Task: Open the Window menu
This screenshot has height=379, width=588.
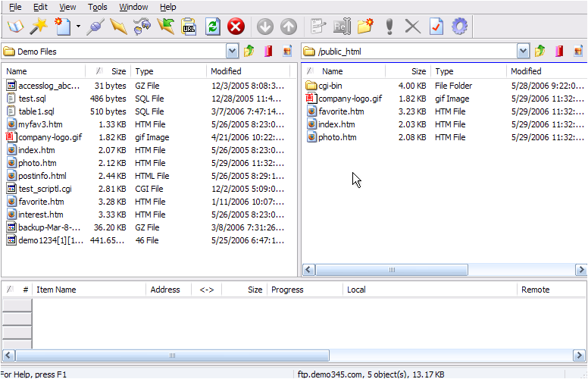Action: coord(133,7)
